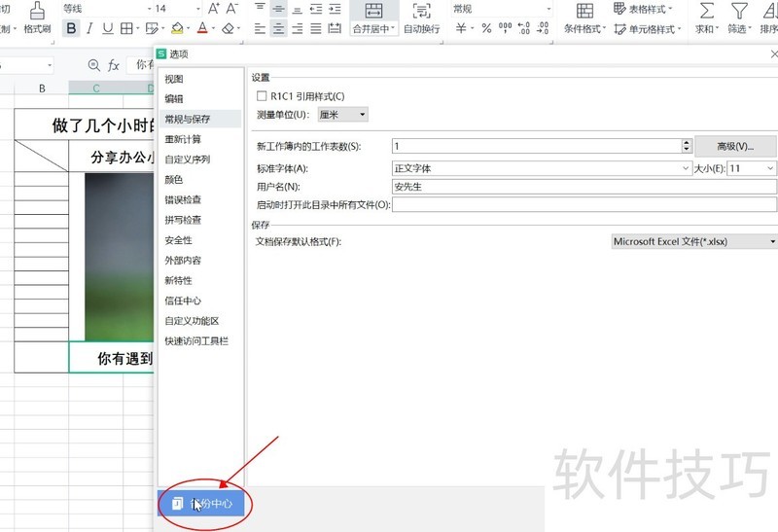This screenshot has height=532, width=778.
Task: Toggle Italic formatting
Action: click(89, 28)
